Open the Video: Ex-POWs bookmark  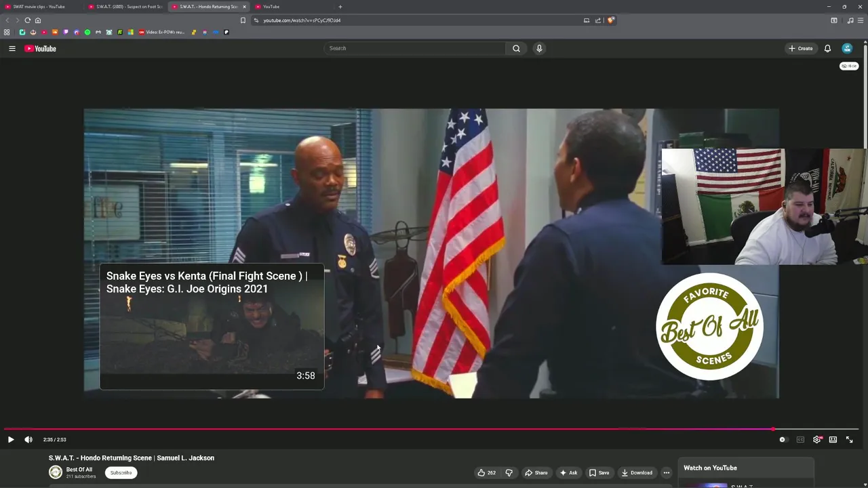point(161,32)
